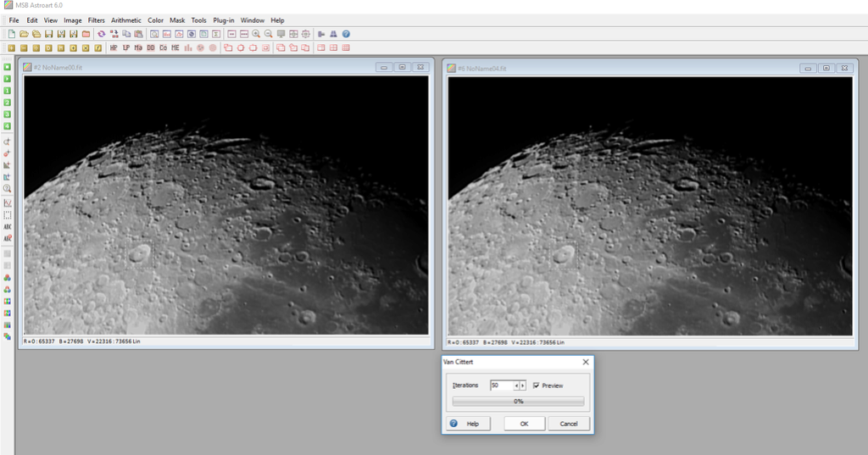Open the Filters menu

97,20
